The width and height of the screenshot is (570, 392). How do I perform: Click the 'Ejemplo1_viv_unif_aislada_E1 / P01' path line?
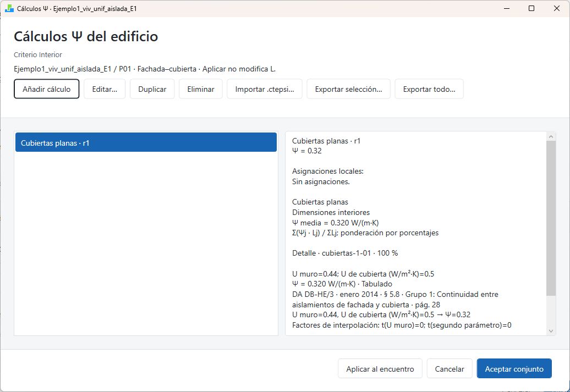coord(145,69)
